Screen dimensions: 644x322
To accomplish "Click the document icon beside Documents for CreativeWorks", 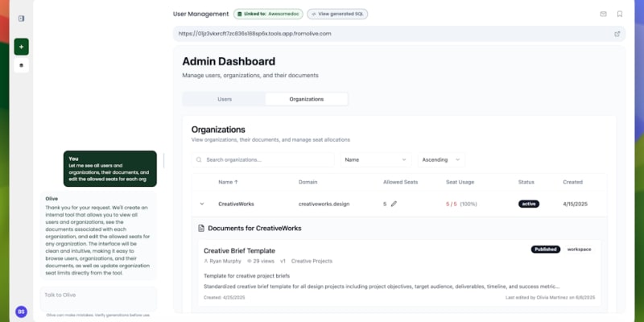I will (201, 229).
